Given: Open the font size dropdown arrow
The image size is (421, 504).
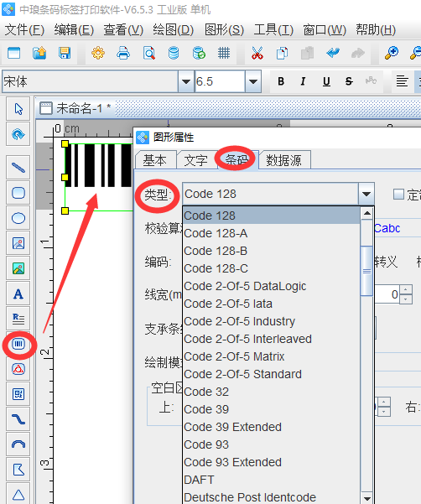Looking at the screenshot, I should (253, 81).
